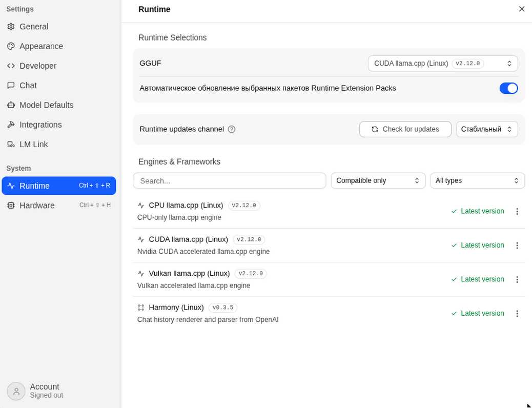Open the Стабильный update channel dropdown
Image resolution: width=532 pixels, height=408 pixels.
(x=487, y=129)
